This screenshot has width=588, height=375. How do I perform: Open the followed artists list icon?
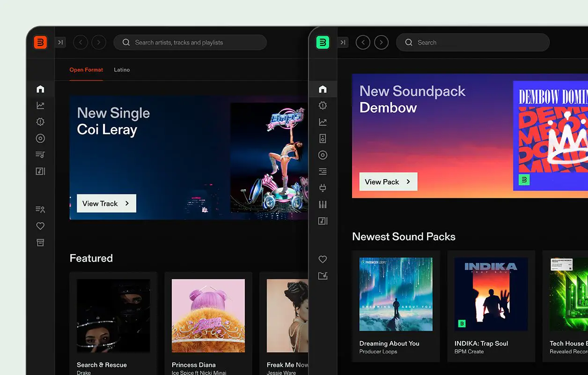40,210
